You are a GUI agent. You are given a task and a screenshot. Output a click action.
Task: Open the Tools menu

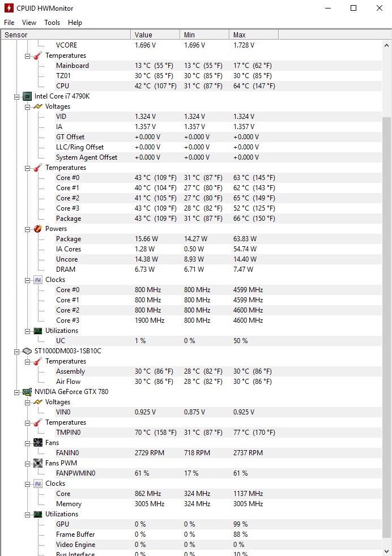[x=52, y=23]
